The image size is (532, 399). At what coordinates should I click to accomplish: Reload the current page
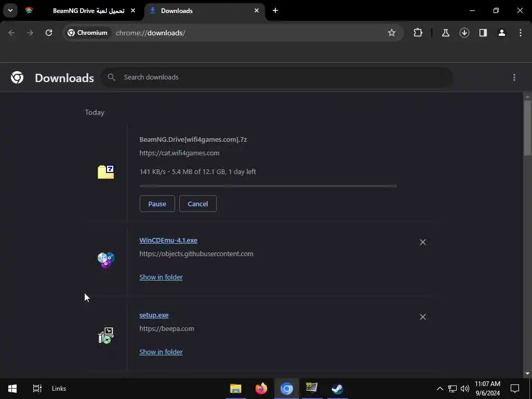coord(49,33)
